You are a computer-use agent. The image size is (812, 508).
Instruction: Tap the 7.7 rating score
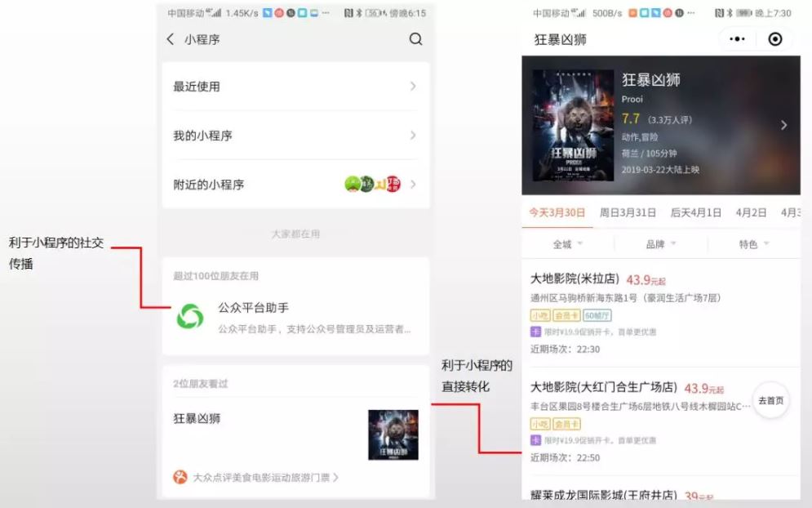coord(631,118)
